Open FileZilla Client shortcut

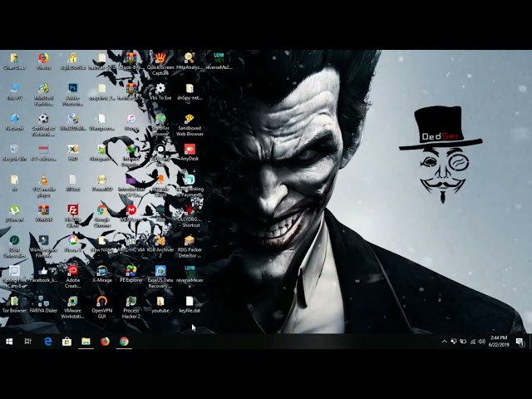click(72, 216)
